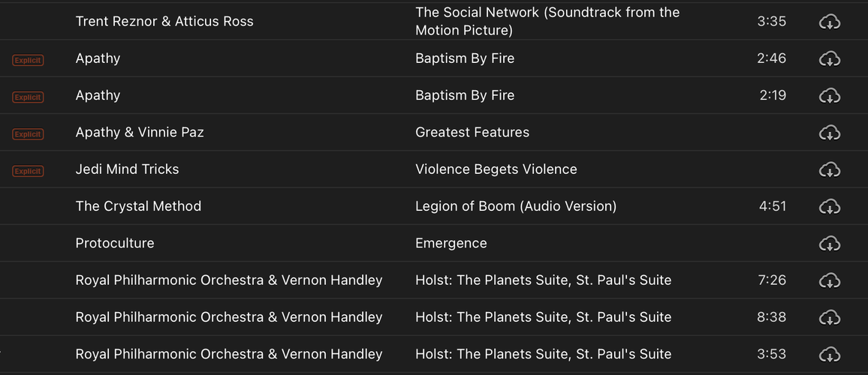Download the Greatest Features track
The height and width of the screenshot is (375, 868).
(x=829, y=133)
